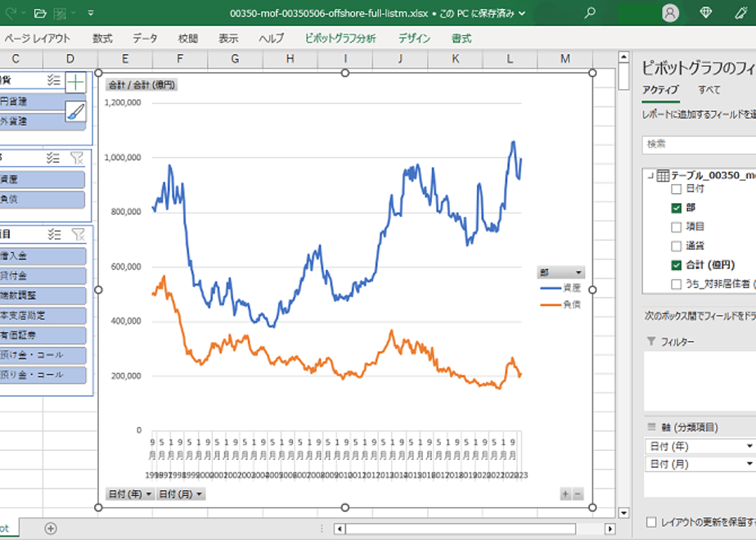Open the データ ribbon tab
The width and height of the screenshot is (756, 540).
click(x=145, y=38)
